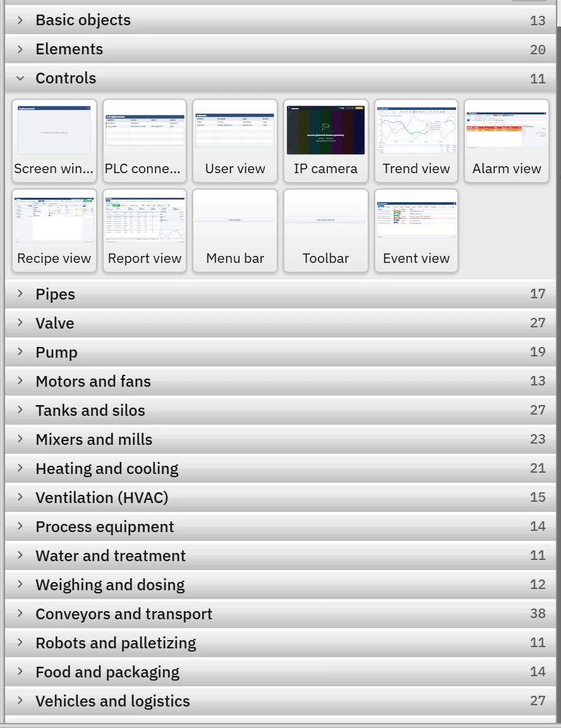Expand the Motors and fans category
561x728 pixels.
pos(280,381)
